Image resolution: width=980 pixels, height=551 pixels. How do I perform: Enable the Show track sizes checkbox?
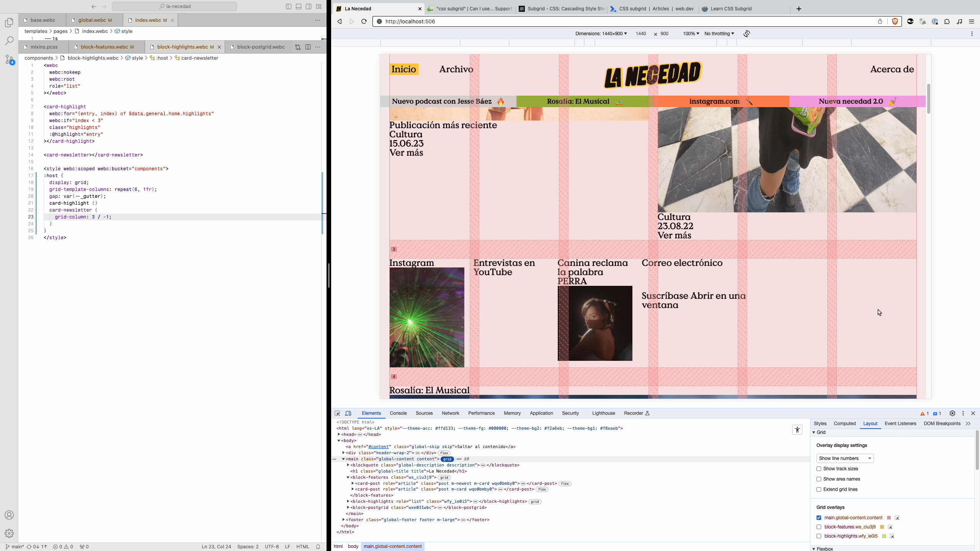tap(819, 469)
